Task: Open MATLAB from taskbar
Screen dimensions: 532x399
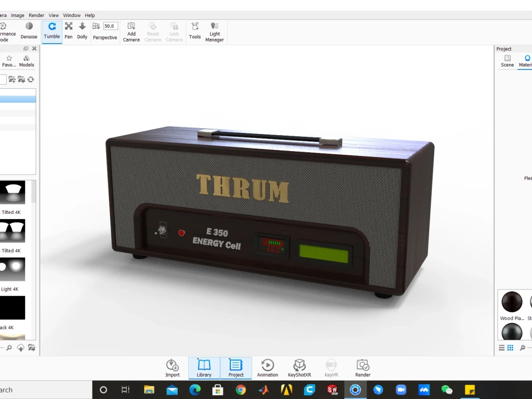Action: (264, 390)
